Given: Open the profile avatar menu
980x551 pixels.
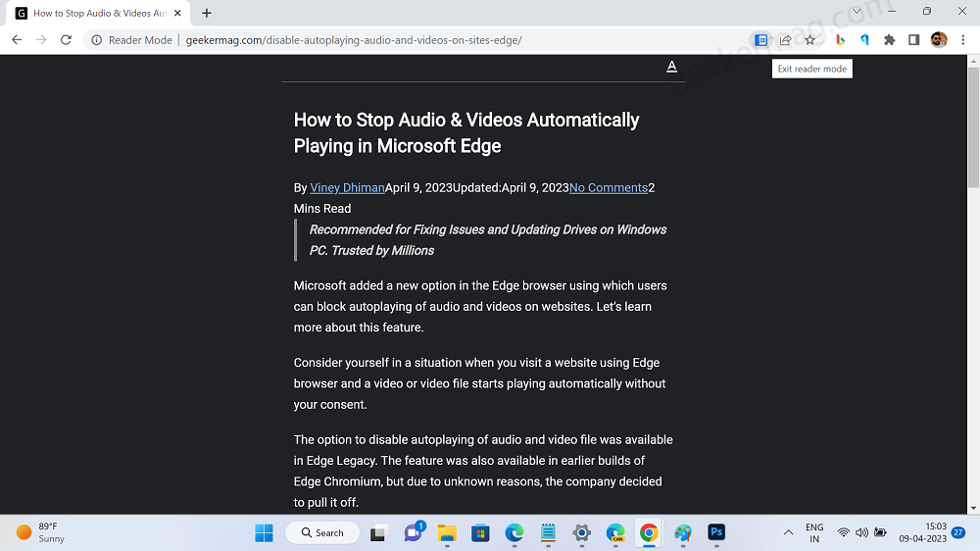Looking at the screenshot, I should 939,40.
